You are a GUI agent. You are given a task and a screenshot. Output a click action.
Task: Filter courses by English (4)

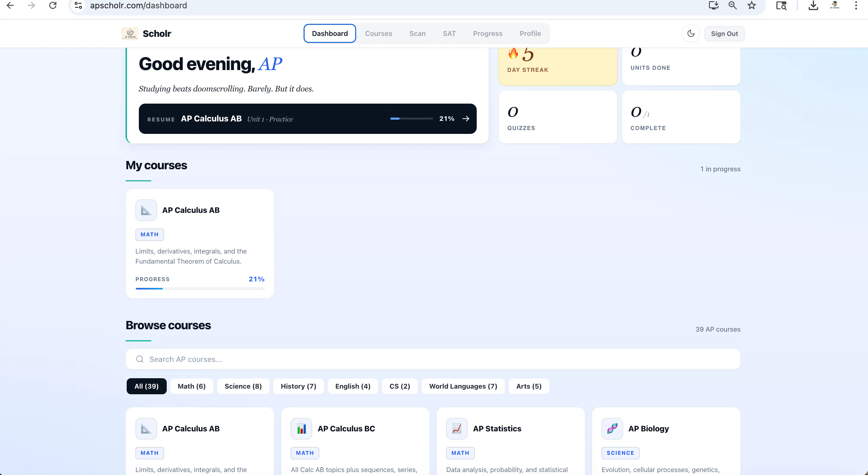pos(353,386)
